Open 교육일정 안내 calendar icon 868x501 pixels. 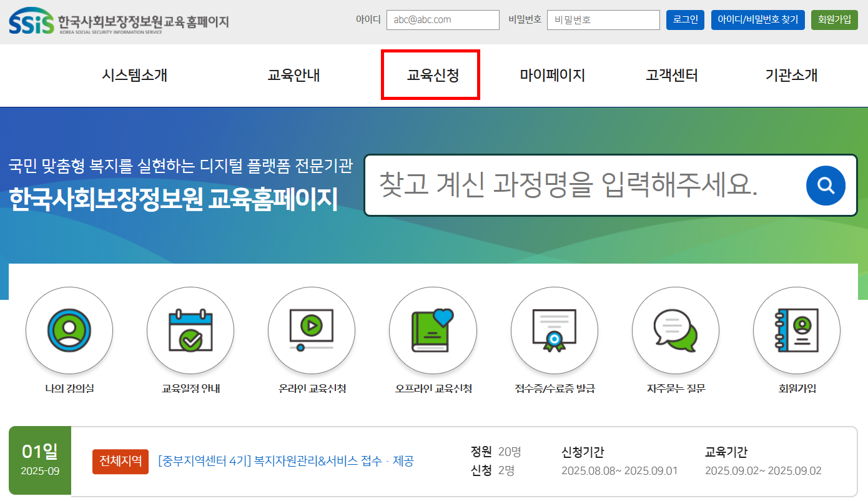point(190,330)
